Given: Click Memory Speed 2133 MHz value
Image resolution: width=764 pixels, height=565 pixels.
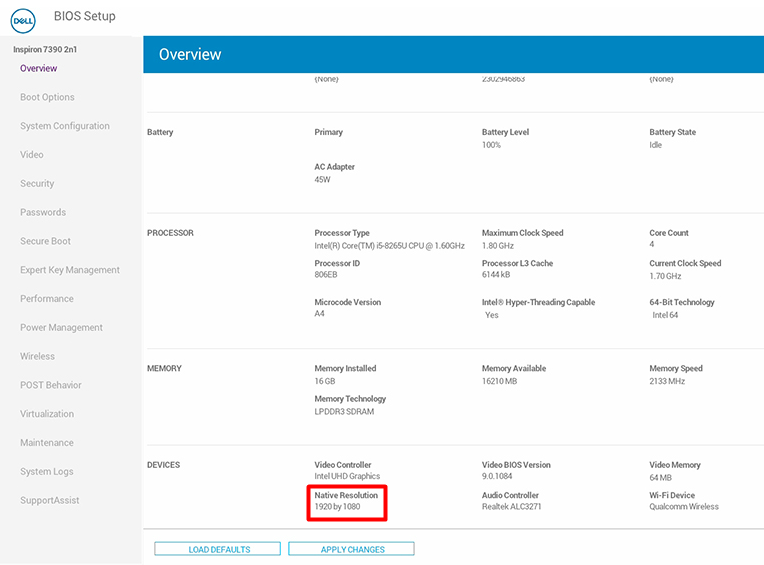Looking at the screenshot, I should click(x=667, y=381).
